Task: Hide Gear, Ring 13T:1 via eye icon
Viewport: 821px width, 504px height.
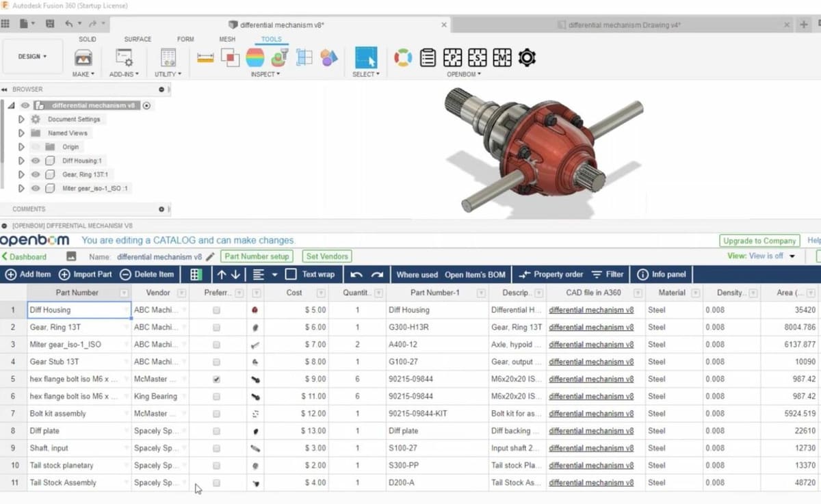Action: point(36,174)
